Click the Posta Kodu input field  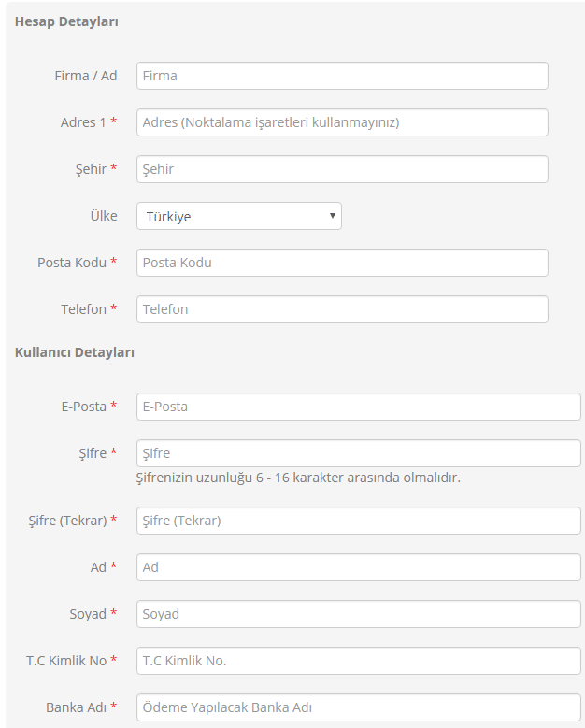[x=342, y=263]
